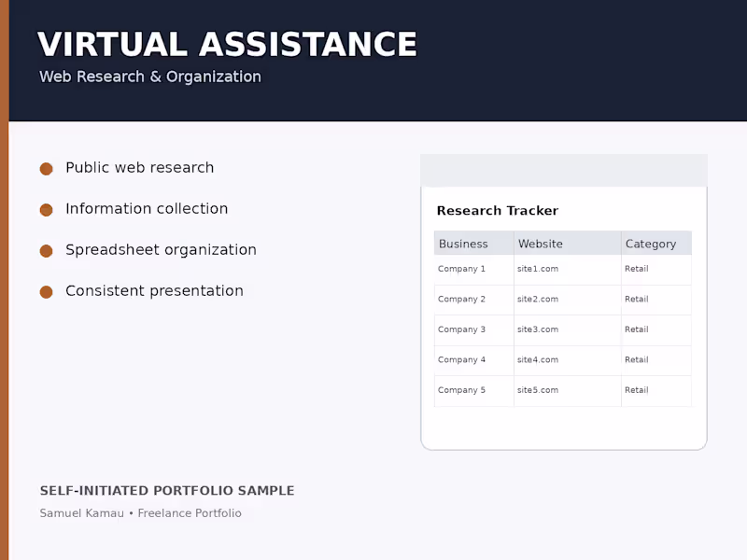Select the Information collection bullet text
The height and width of the screenshot is (560, 747).
point(147,208)
